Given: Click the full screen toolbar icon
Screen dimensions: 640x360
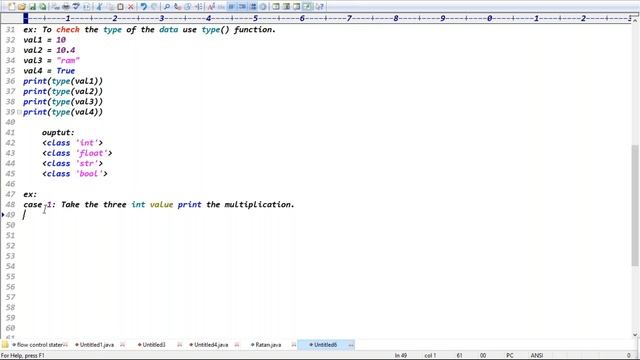Looking at the screenshot, I should (x=307, y=7).
